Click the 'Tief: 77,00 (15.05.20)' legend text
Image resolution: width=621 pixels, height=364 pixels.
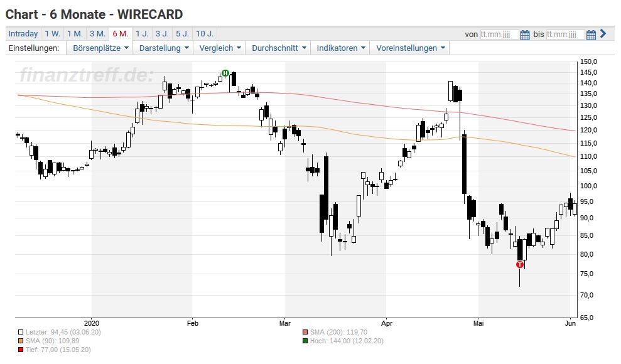[x=58, y=350]
